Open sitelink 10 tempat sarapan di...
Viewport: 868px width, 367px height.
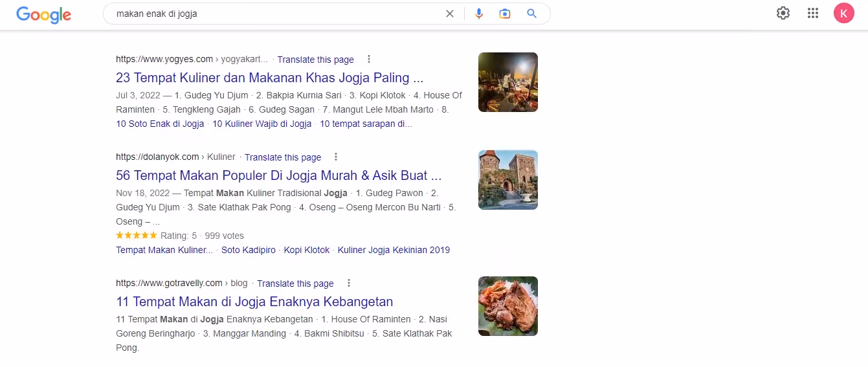(366, 124)
